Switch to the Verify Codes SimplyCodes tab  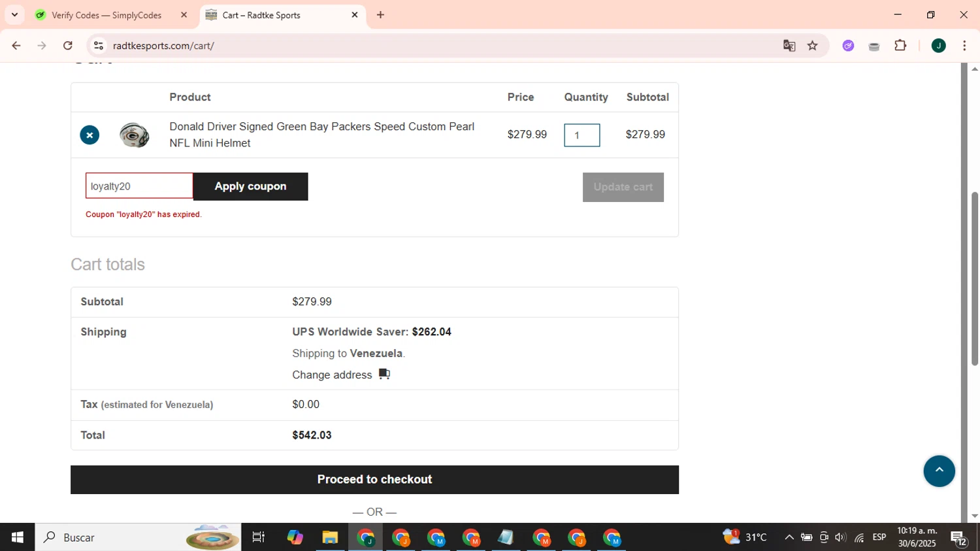[106, 15]
